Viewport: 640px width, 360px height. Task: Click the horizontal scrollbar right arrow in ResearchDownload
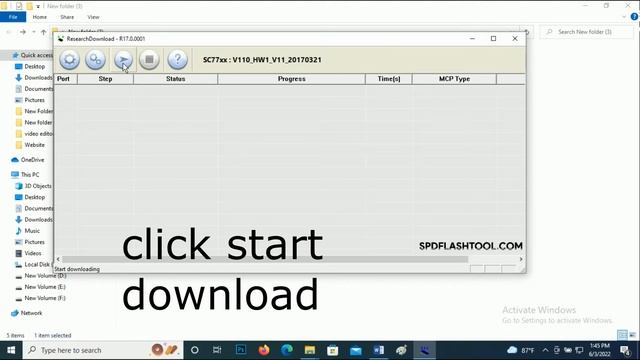coord(521,259)
